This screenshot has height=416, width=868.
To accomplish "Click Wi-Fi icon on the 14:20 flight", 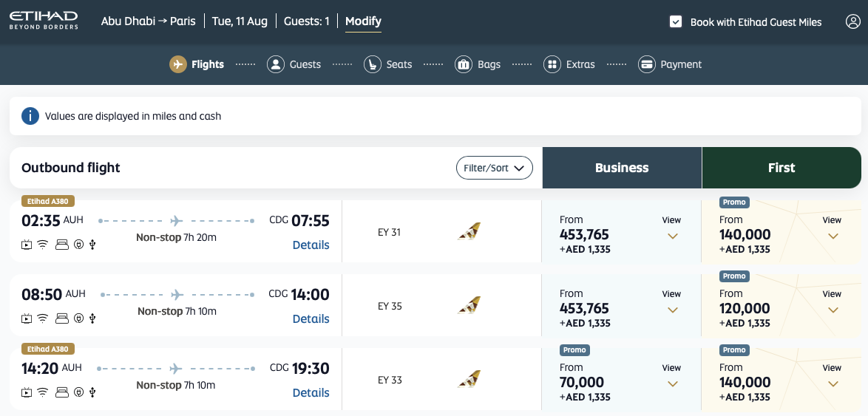I will tap(43, 392).
